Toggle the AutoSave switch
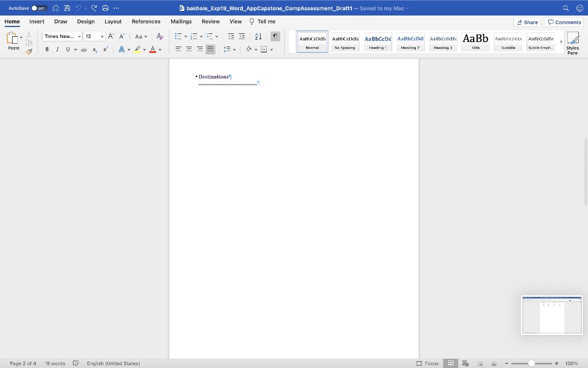The height and width of the screenshot is (368, 588). [x=38, y=8]
